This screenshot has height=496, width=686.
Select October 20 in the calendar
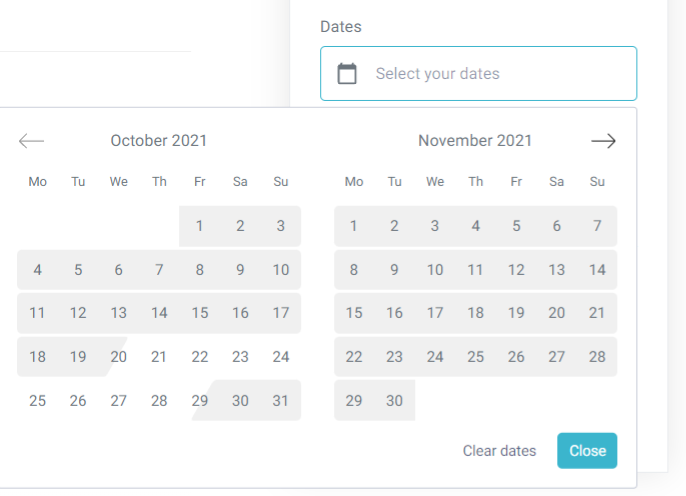(x=119, y=357)
